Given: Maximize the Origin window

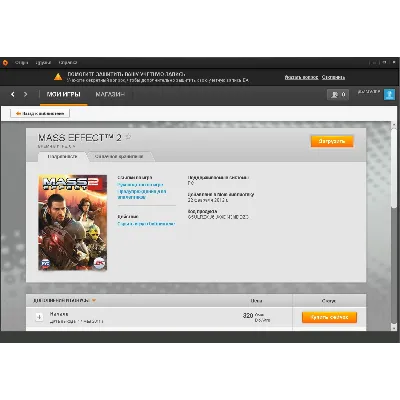Looking at the screenshot, I should pos(384,62).
